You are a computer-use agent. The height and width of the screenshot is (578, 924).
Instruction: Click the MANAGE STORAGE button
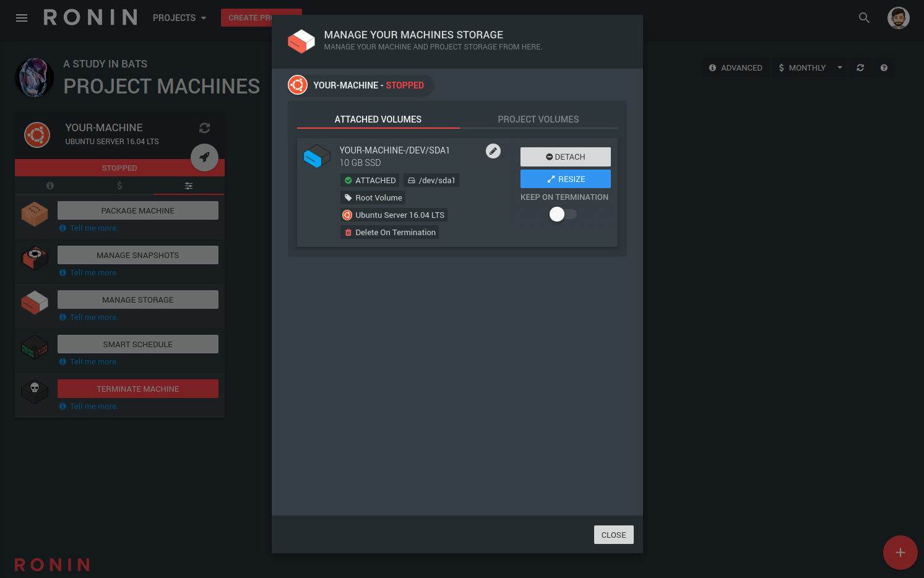pyautogui.click(x=138, y=300)
